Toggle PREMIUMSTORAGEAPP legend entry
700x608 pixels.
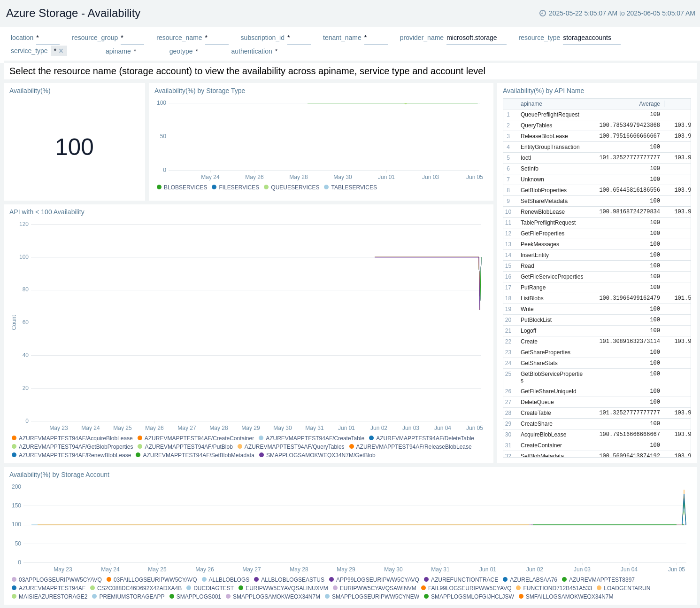pyautogui.click(x=128, y=597)
